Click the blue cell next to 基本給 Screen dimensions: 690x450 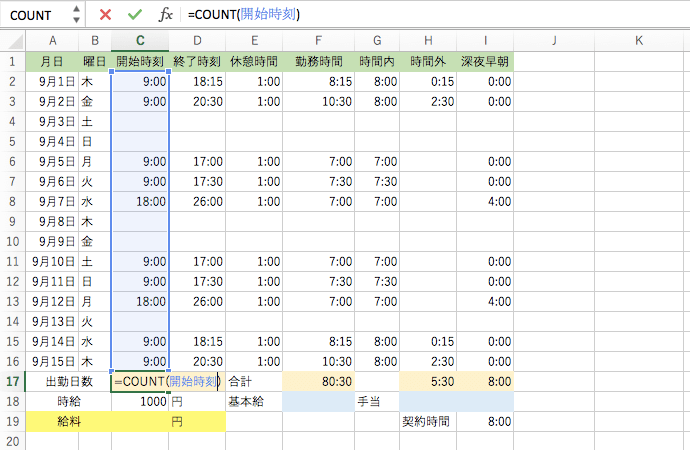319,401
